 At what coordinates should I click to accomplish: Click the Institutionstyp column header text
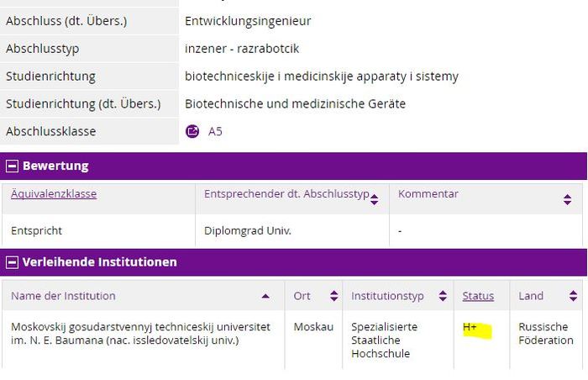tap(387, 296)
